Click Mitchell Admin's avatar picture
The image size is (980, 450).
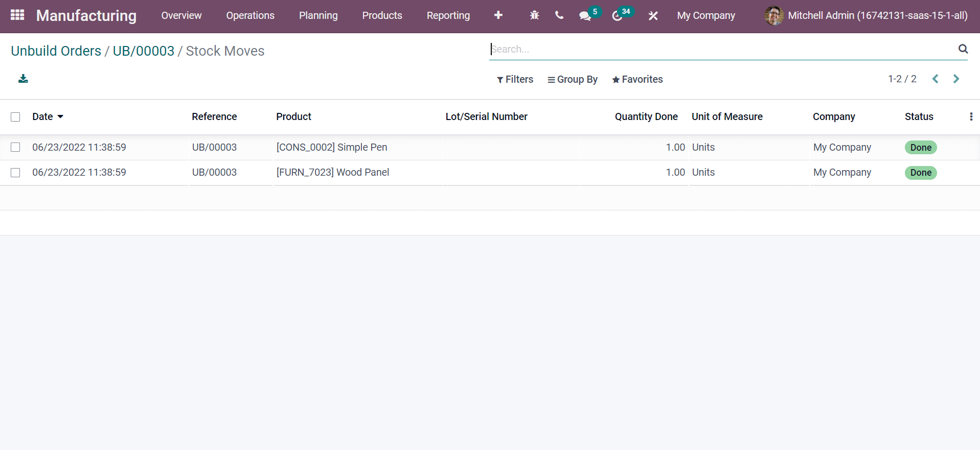[774, 15]
